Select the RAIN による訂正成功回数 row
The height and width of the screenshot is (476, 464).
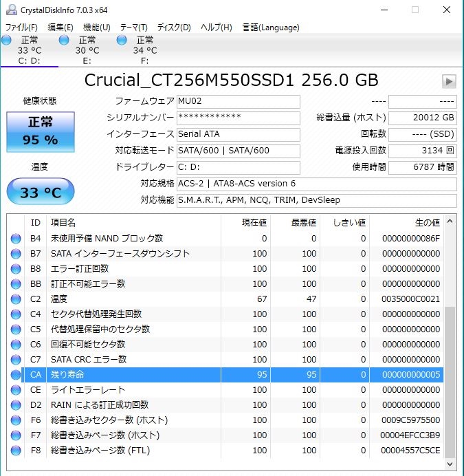coord(225,405)
